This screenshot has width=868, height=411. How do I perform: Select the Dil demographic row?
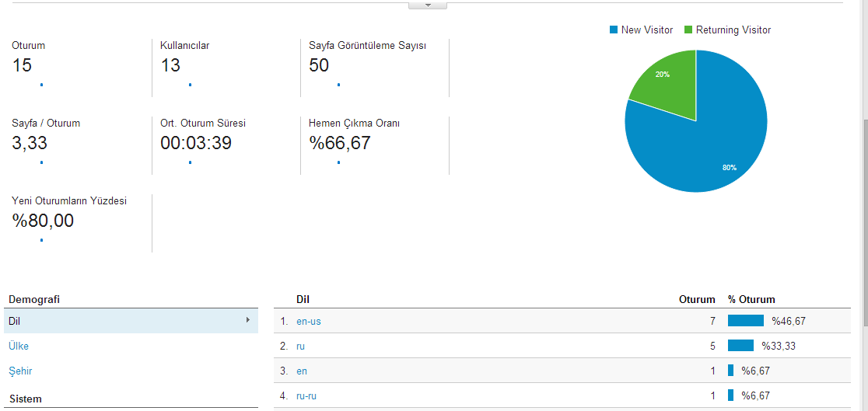[x=131, y=321]
